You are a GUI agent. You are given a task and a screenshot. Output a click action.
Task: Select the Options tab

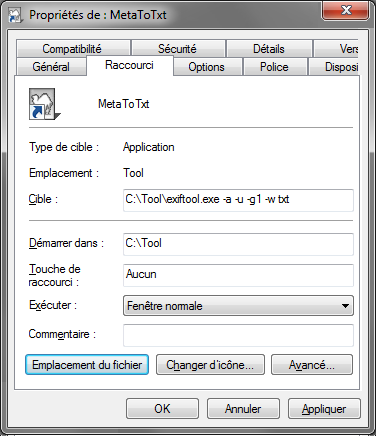206,67
